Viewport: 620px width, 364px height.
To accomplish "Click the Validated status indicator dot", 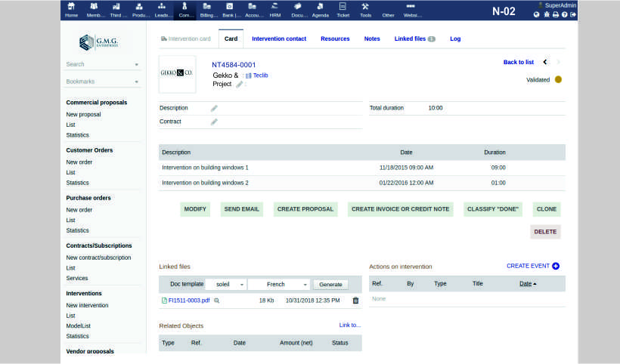I will (x=558, y=79).
